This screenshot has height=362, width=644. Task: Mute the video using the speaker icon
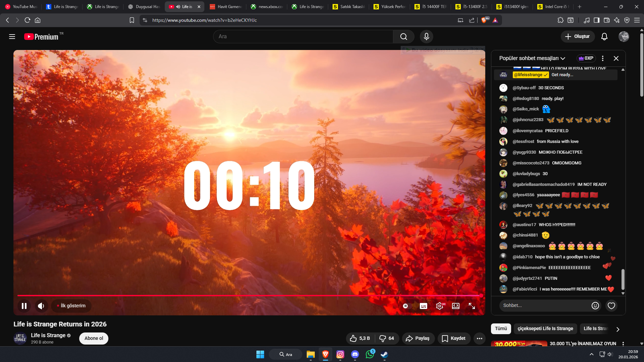41,306
